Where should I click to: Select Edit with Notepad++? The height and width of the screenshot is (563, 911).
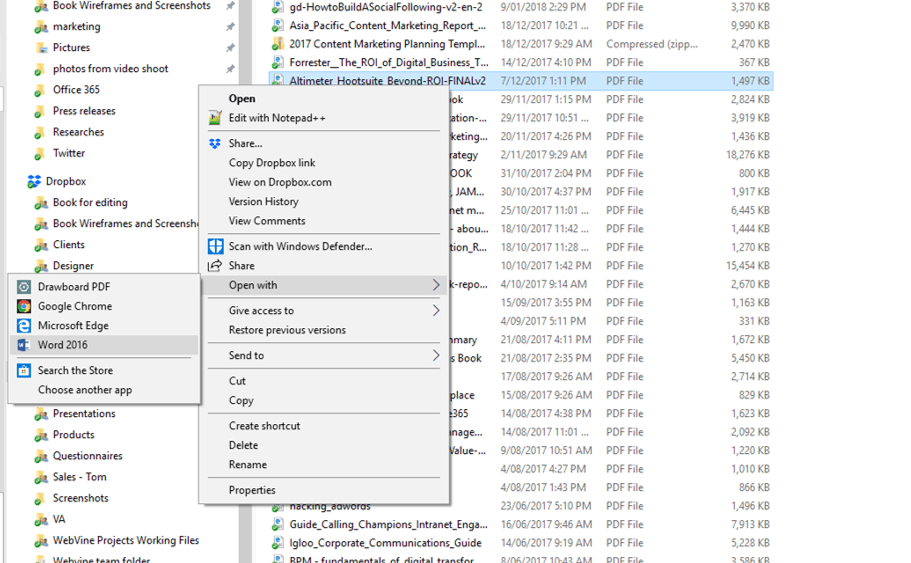coord(277,118)
